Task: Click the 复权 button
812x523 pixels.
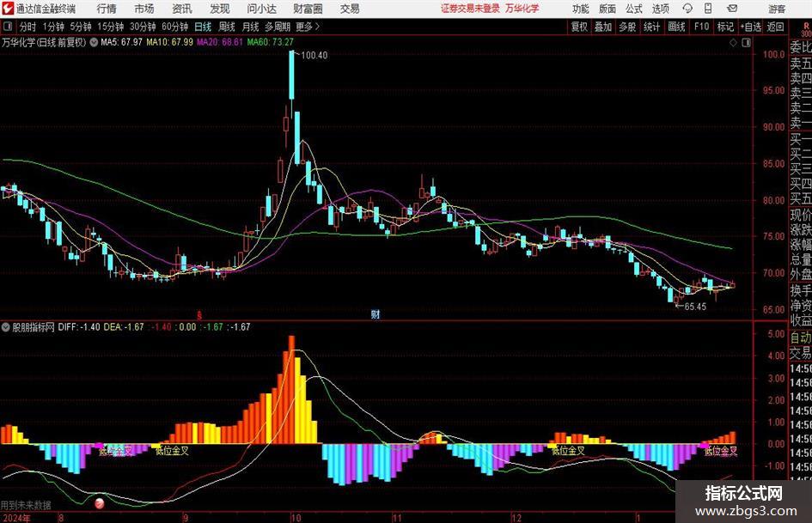Action: 579,27
